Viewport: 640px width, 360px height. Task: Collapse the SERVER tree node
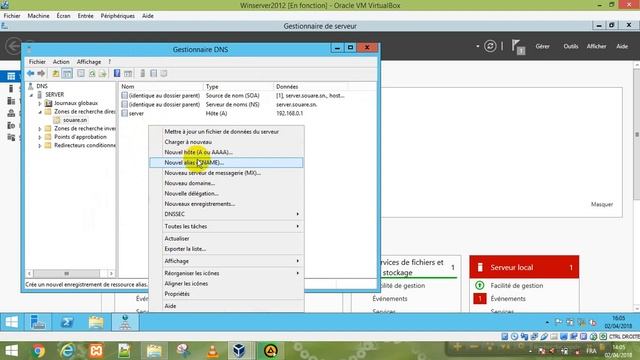(31, 95)
